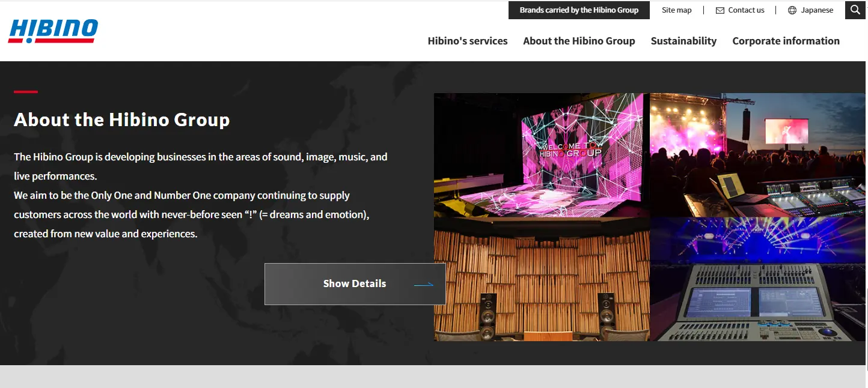This screenshot has height=388, width=868.
Task: Click the arrow inside the Show Details button
Action: tap(425, 283)
